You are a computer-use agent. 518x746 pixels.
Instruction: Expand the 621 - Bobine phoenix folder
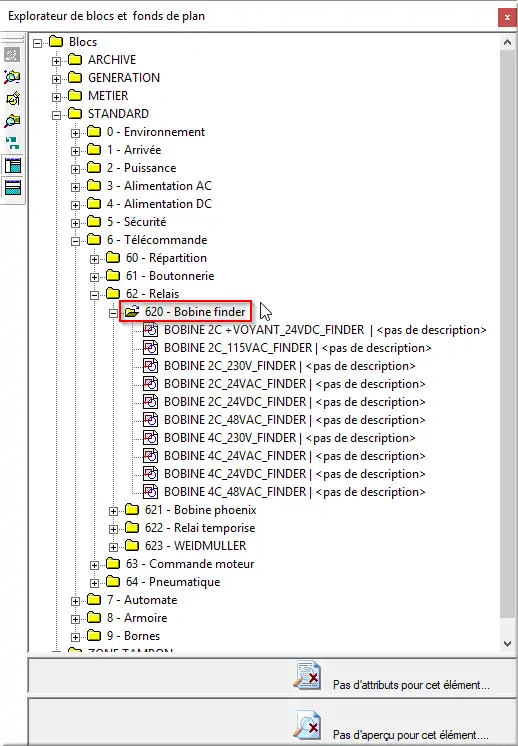pyautogui.click(x=113, y=511)
